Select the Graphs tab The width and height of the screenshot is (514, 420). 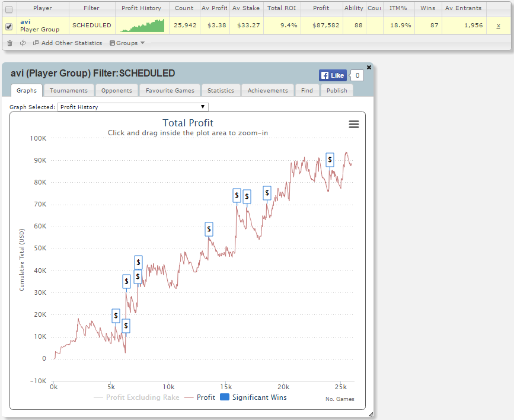(x=27, y=91)
